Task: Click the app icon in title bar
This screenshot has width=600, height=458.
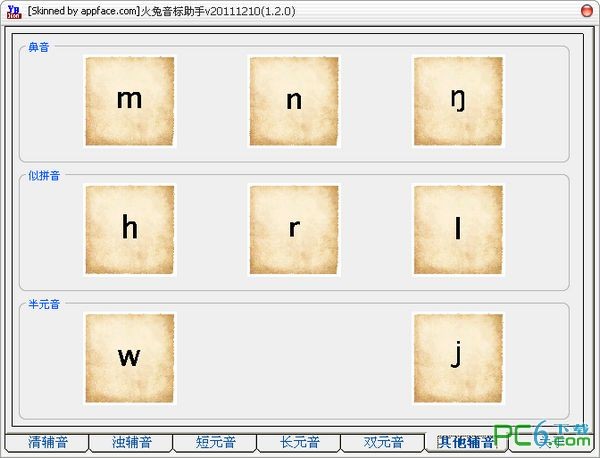Action: (14, 11)
